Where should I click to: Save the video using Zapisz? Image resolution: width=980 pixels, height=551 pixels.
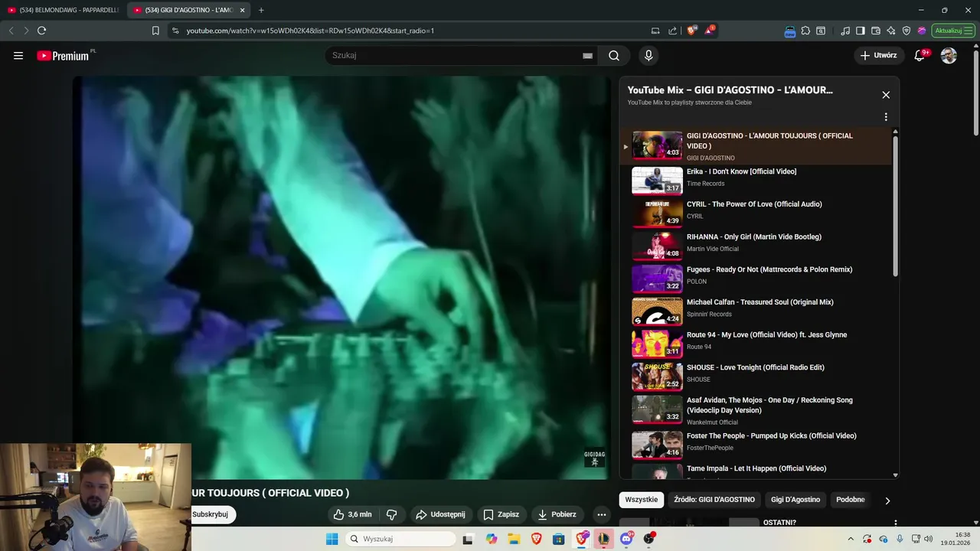pos(501,514)
